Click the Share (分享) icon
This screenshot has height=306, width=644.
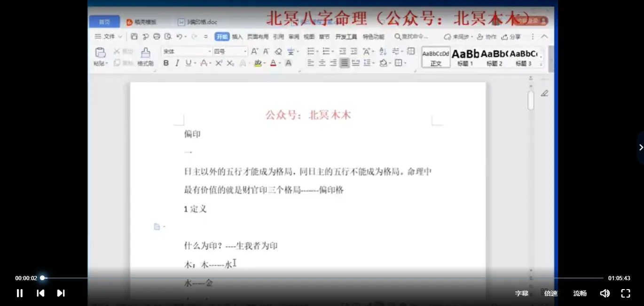coord(511,36)
